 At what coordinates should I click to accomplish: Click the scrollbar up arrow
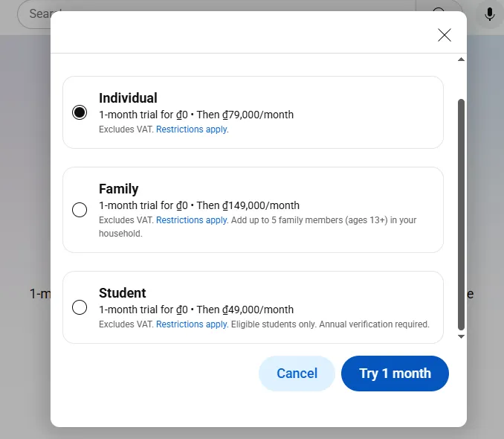click(x=461, y=60)
